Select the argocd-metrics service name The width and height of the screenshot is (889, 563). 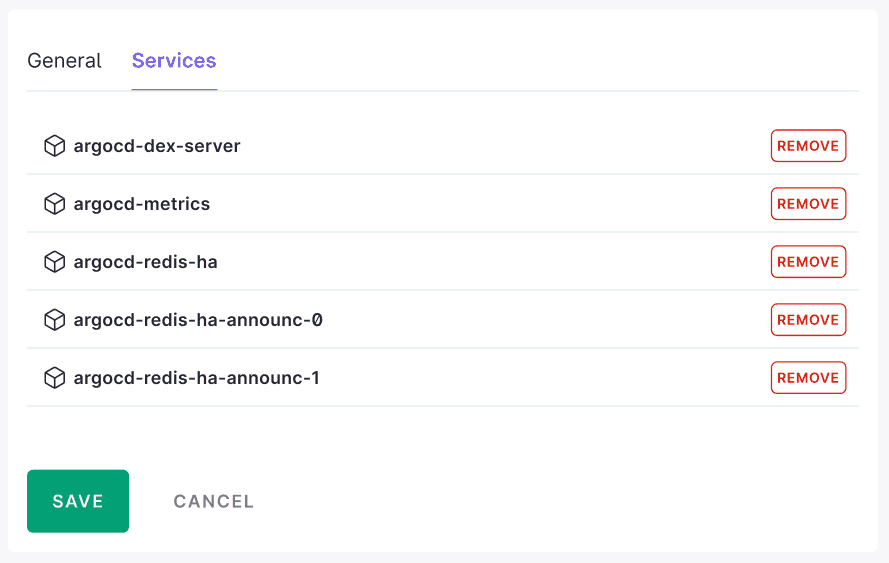pos(142,204)
